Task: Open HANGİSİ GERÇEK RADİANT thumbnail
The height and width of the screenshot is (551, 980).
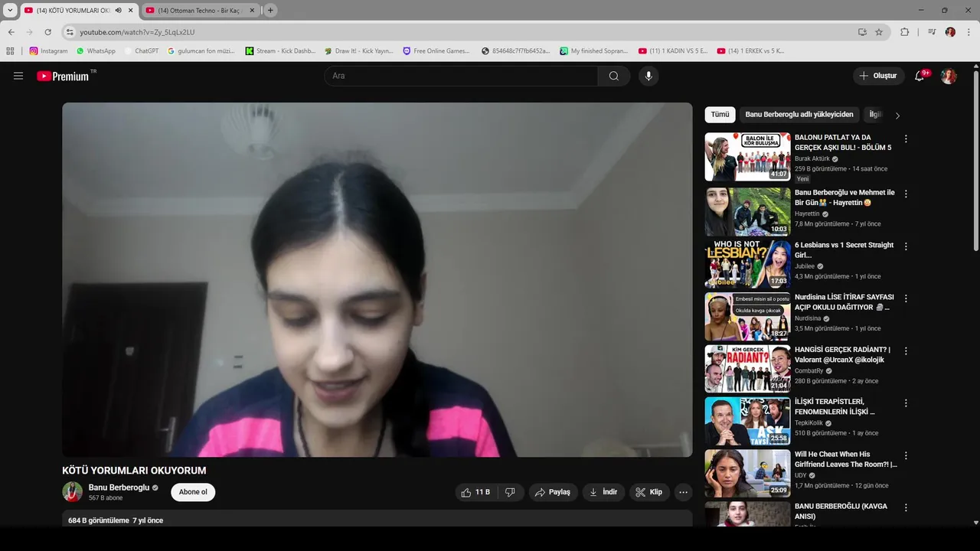Action: coord(747,369)
